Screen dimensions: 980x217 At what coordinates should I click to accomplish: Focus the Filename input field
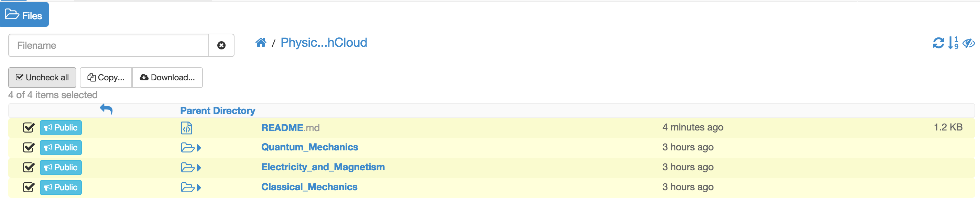108,46
